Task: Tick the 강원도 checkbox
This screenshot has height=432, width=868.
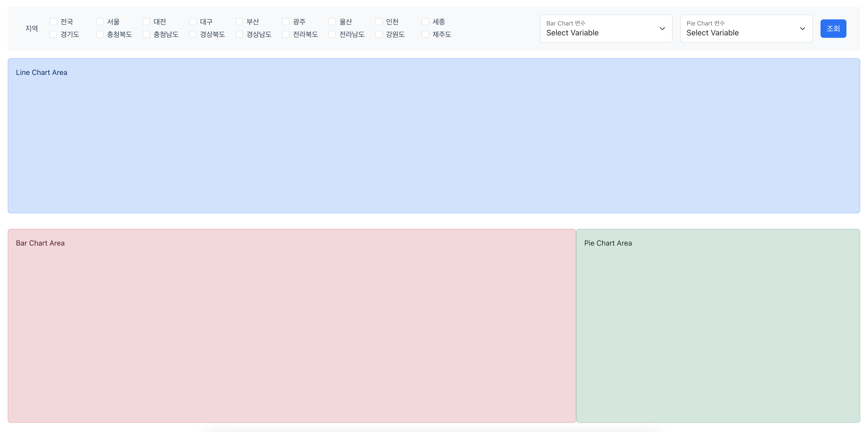Action: click(379, 34)
